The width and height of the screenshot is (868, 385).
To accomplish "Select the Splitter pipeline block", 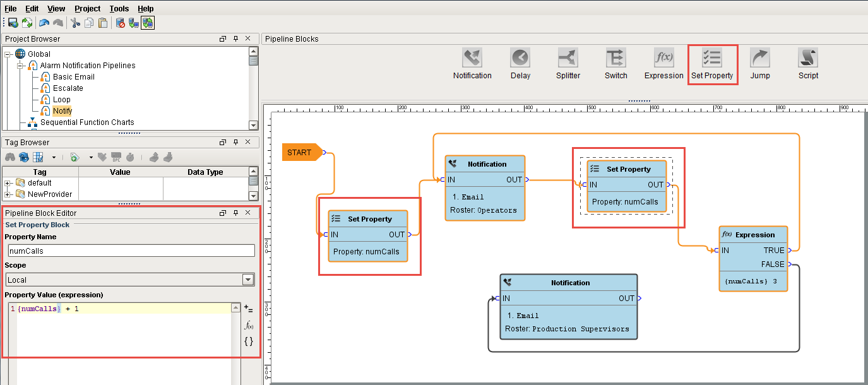I will point(568,62).
